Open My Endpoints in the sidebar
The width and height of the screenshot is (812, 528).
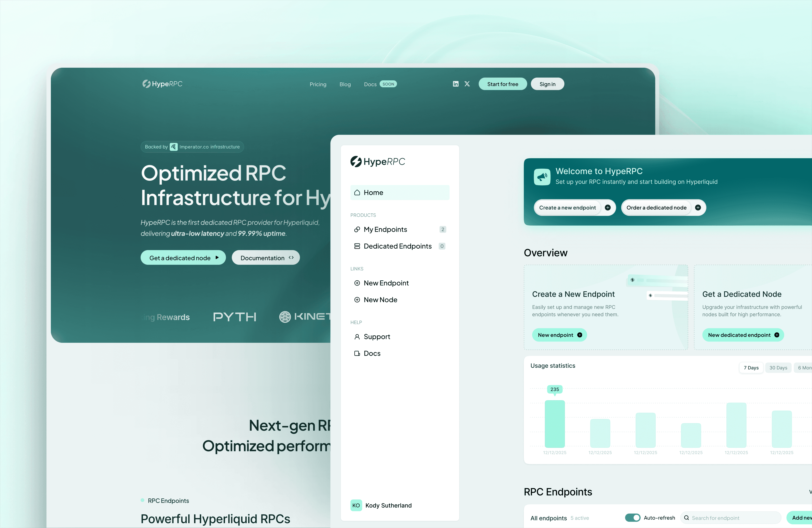tap(400, 230)
